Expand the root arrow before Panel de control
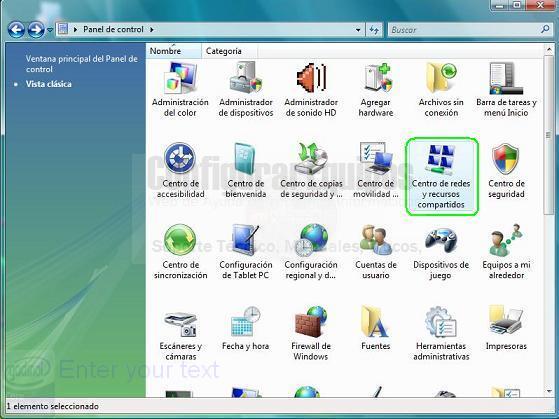This screenshot has width=559, height=419. (x=75, y=30)
